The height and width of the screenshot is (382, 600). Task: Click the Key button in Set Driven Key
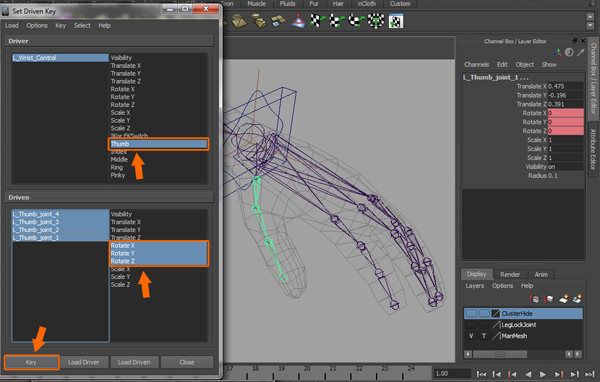31,362
